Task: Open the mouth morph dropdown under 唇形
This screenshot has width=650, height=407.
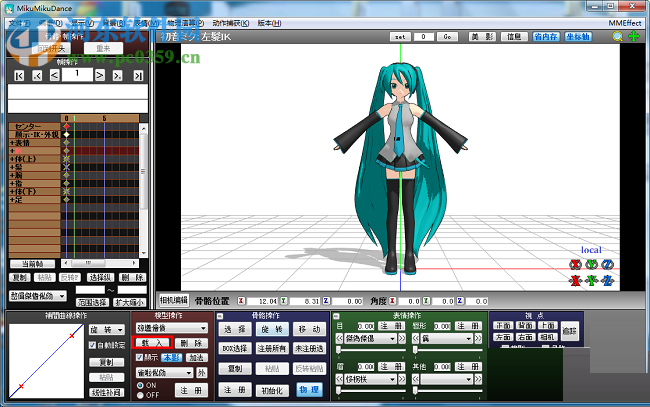Action: (447, 338)
